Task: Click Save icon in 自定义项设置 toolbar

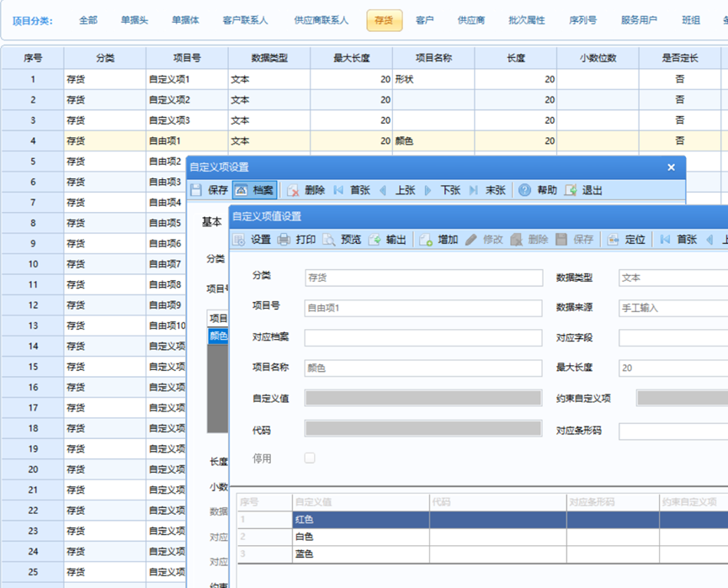Action: (x=196, y=190)
